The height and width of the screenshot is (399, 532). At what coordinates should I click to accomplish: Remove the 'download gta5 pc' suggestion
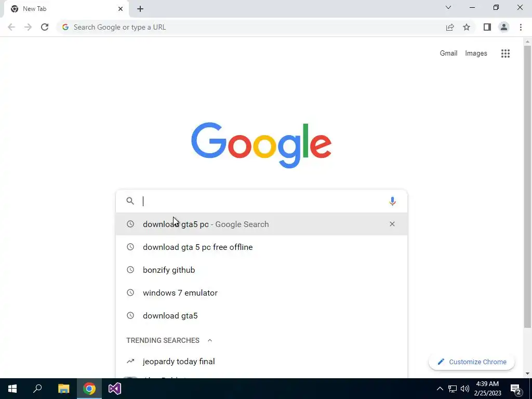click(392, 224)
